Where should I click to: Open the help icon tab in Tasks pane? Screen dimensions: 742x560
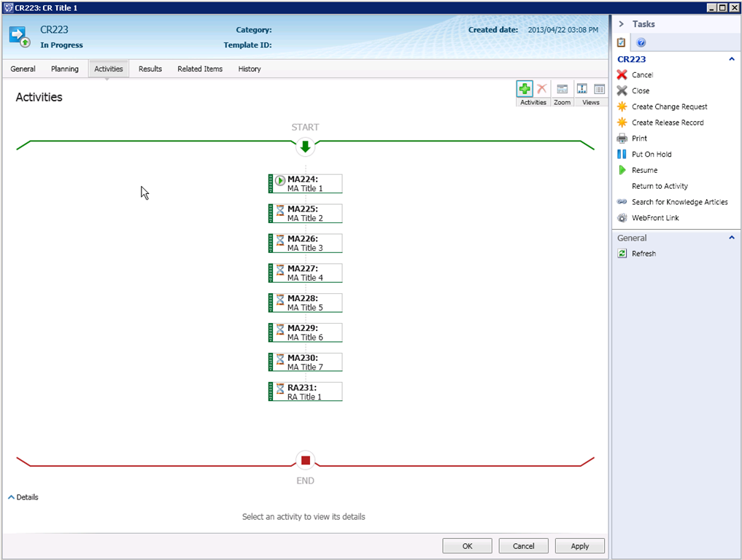click(641, 43)
